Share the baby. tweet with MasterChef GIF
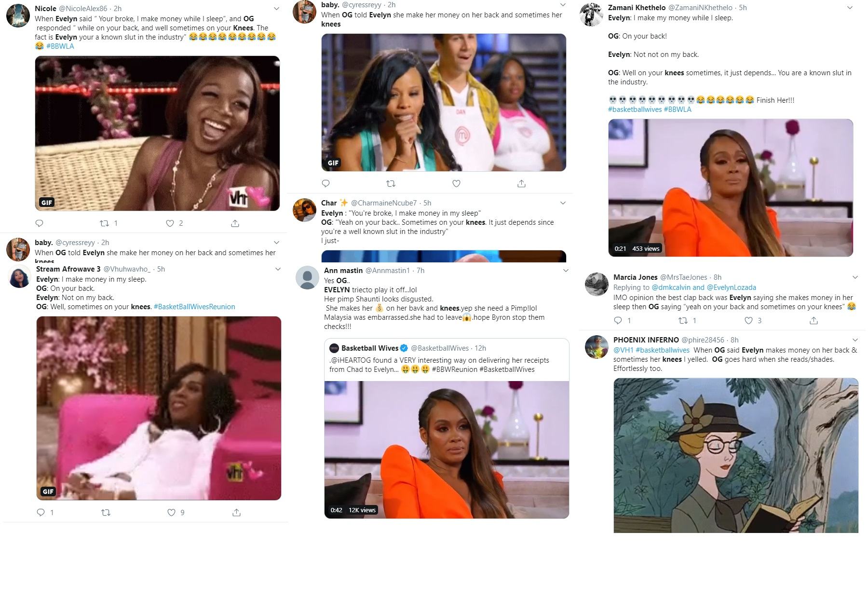The height and width of the screenshot is (601, 868). tap(521, 184)
